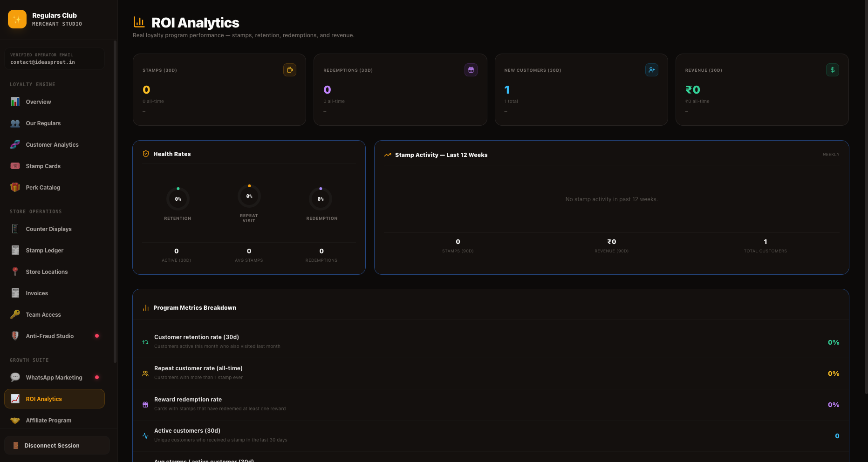Click the shield icon beside Health Rates

pyautogui.click(x=146, y=154)
